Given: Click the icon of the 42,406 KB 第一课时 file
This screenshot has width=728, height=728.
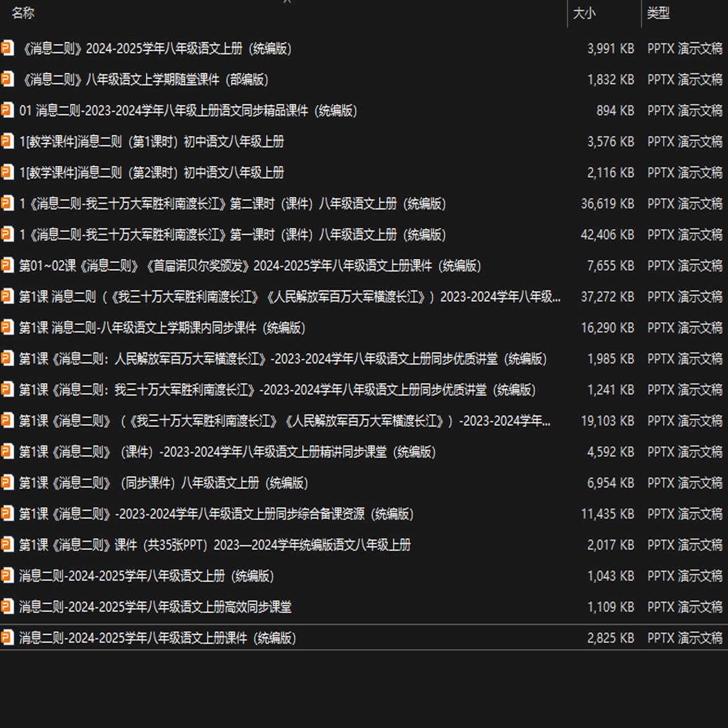Looking at the screenshot, I should tap(7, 235).
